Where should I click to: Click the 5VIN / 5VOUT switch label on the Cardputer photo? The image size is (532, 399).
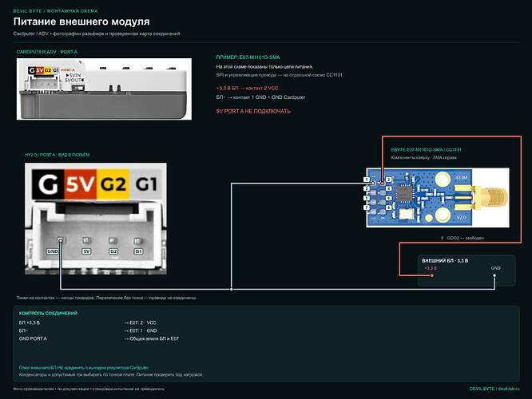[74, 77]
